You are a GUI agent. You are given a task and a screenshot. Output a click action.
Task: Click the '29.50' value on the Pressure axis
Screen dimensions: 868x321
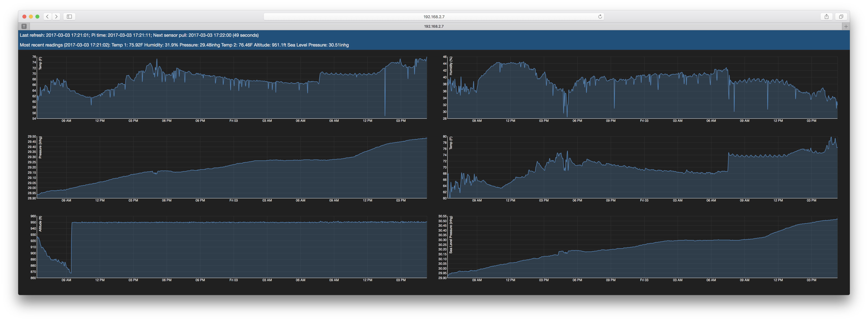pyautogui.click(x=32, y=137)
